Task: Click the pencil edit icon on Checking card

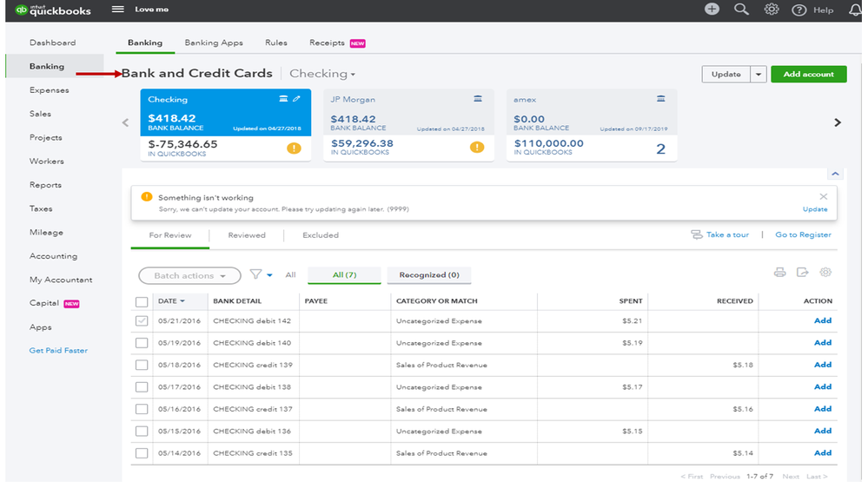Action: click(297, 99)
